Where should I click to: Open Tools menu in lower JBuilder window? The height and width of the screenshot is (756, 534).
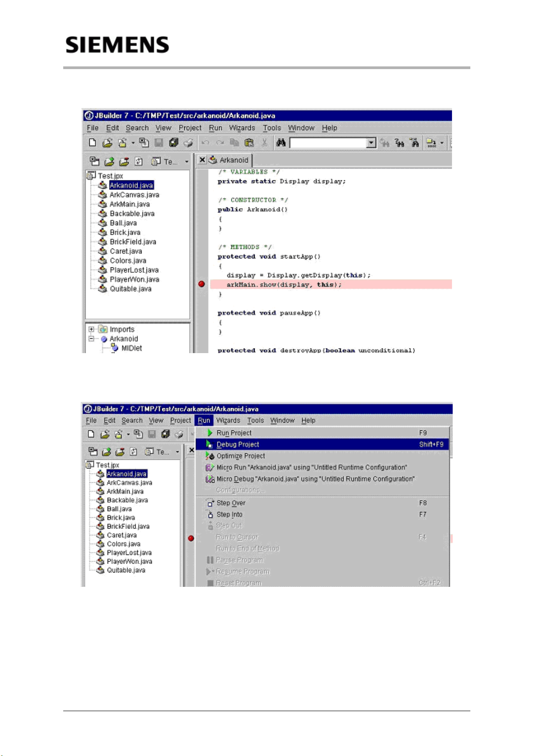pos(256,420)
